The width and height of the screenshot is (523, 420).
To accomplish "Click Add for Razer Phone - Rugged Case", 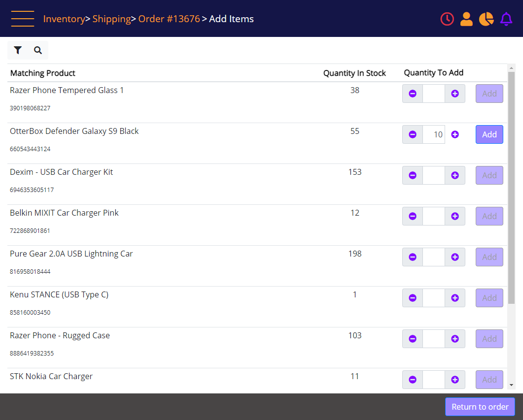I will [x=489, y=339].
